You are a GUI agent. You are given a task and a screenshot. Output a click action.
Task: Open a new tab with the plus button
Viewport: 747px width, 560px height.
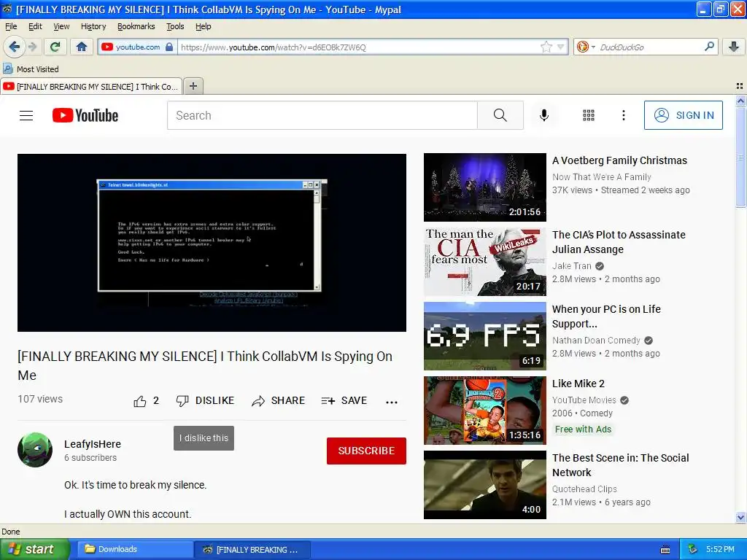pyautogui.click(x=193, y=86)
